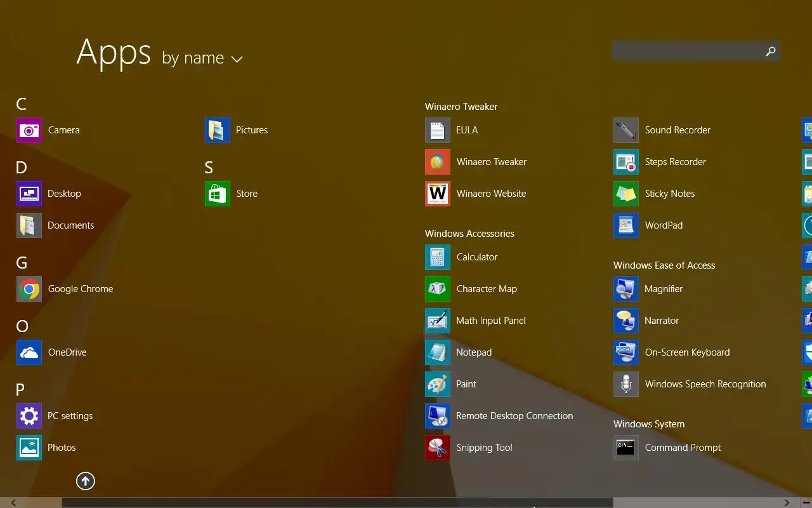The width and height of the screenshot is (812, 508).
Task: Click the Windows System group heading
Action: [649, 424]
